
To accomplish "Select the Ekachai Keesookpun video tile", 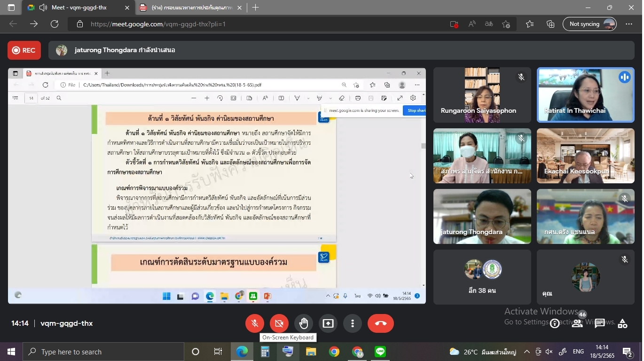I will tap(585, 156).
